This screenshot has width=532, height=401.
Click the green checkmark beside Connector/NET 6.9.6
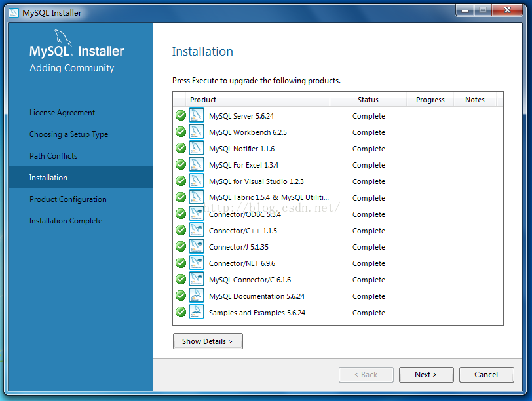181,263
